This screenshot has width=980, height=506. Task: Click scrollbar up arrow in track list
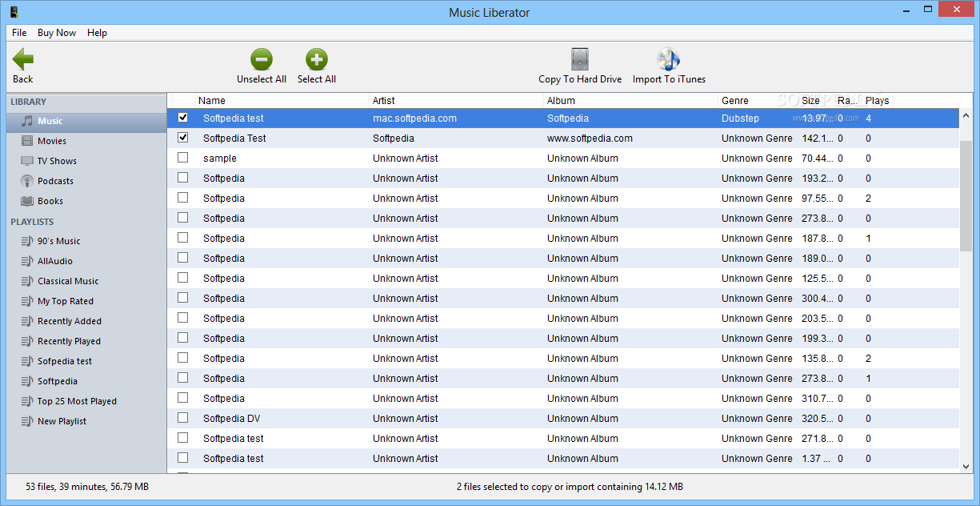tap(966, 116)
